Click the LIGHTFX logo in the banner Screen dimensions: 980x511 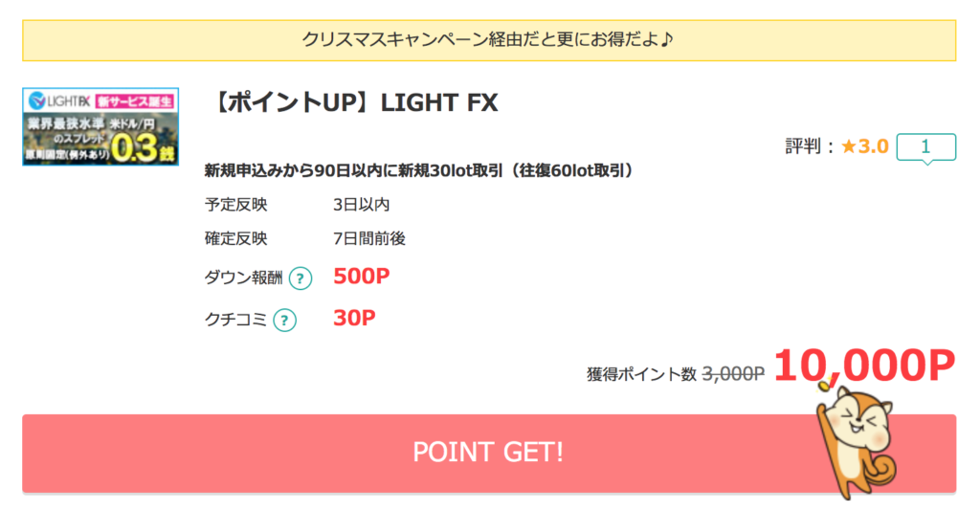click(60, 100)
